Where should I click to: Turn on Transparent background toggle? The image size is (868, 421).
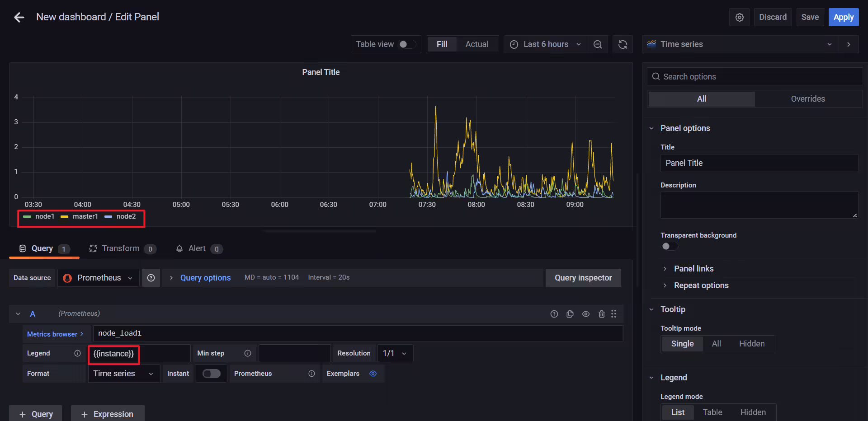(670, 246)
